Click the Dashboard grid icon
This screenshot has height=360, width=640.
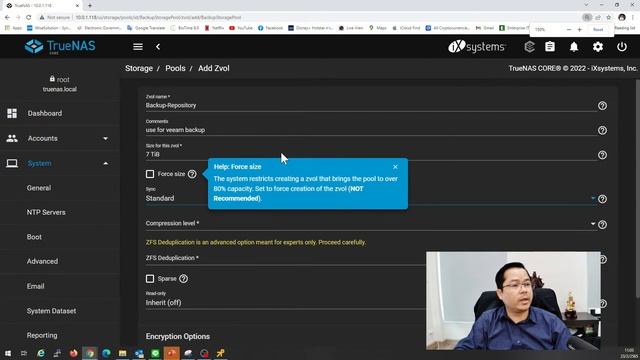pyautogui.click(x=12, y=113)
